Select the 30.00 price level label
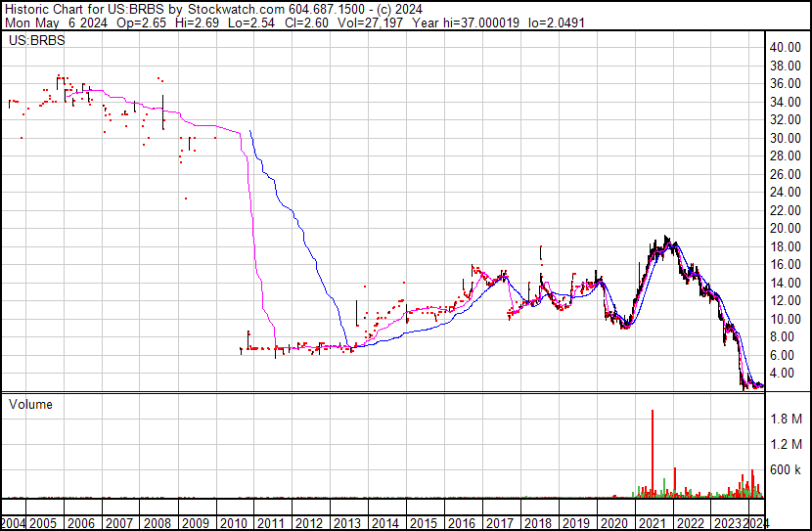812x531 pixels. [x=787, y=138]
